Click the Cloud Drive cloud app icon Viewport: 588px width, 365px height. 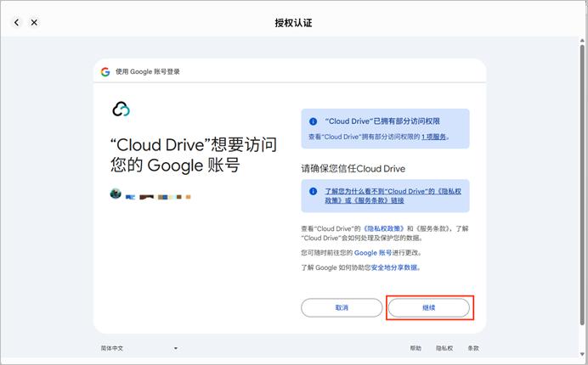[121, 109]
